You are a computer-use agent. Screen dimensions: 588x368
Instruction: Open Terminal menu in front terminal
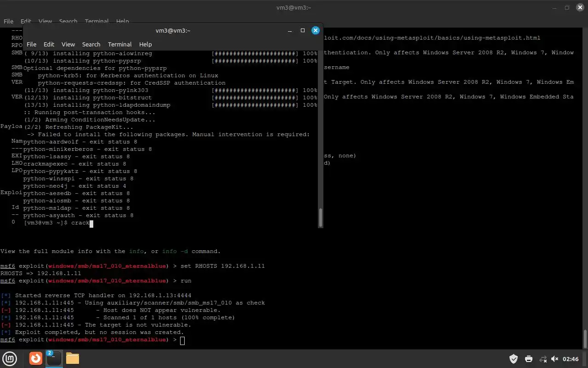(120, 44)
